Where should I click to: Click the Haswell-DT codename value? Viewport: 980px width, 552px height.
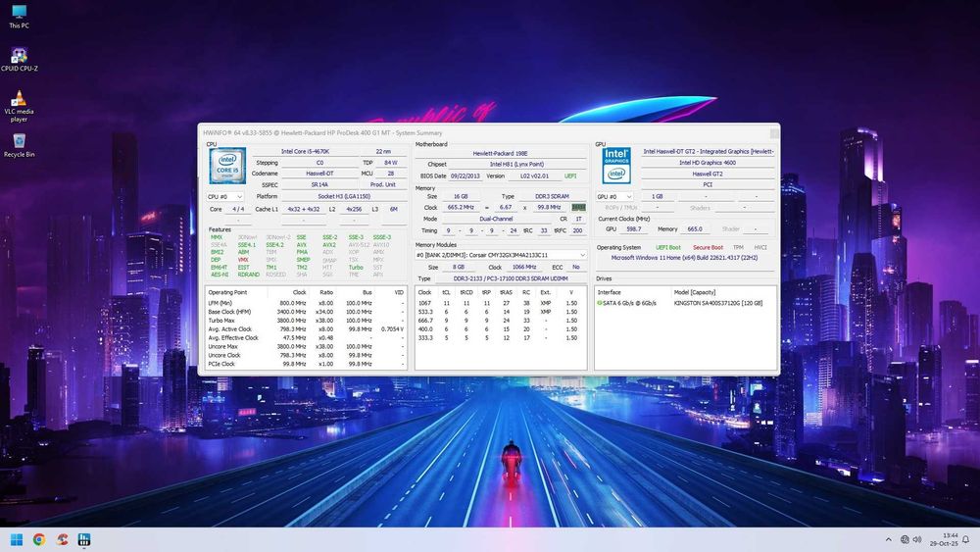click(x=319, y=174)
